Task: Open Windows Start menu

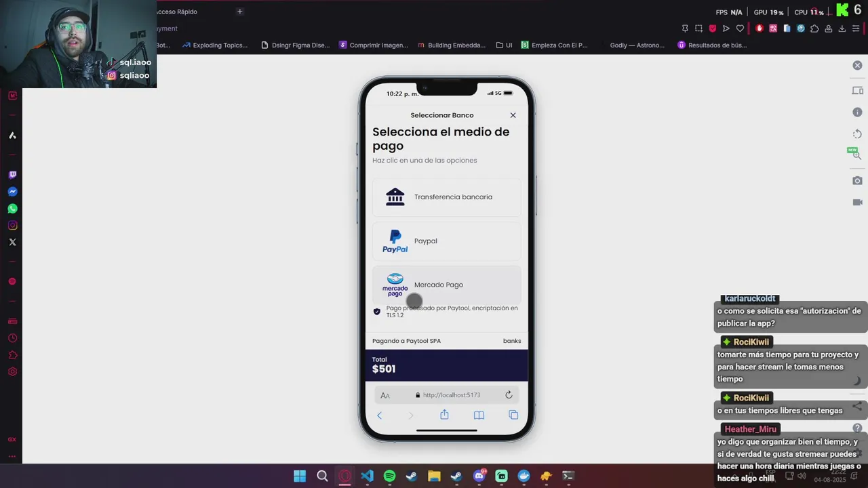Action: tap(300, 476)
